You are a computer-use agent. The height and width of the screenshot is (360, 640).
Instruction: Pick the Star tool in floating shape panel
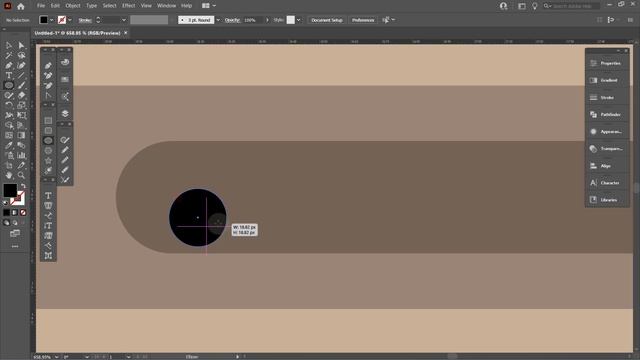coord(48,160)
